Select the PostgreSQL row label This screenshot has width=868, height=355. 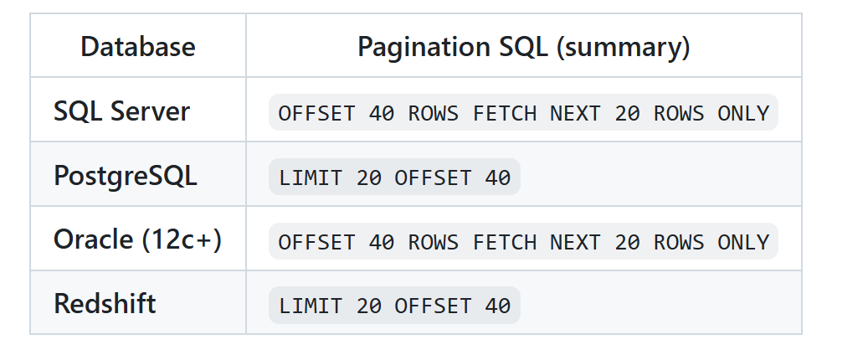[x=125, y=176]
